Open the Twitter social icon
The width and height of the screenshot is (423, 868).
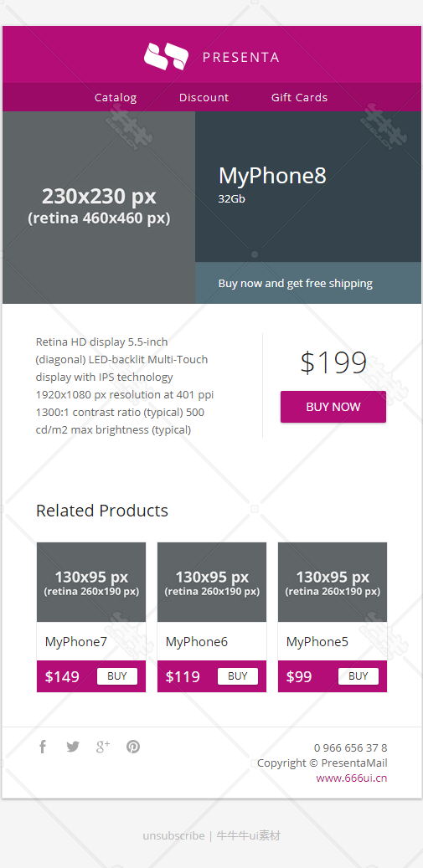[x=73, y=747]
